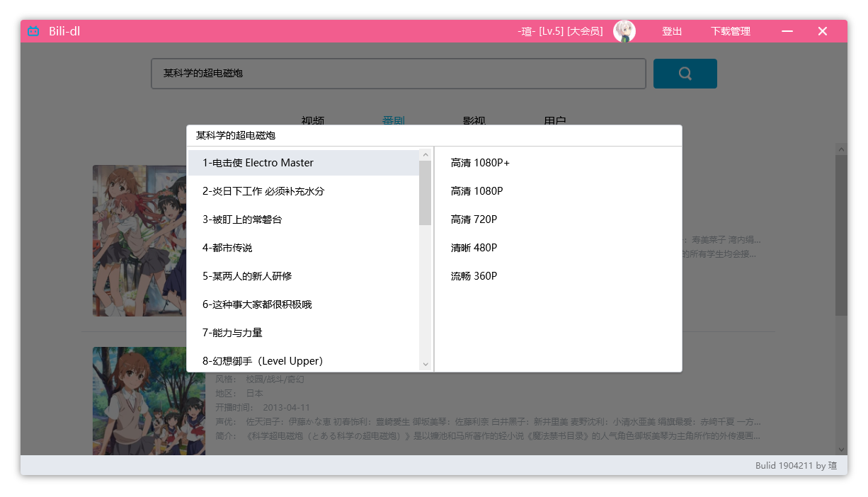Open 下载管理 download manager
868x497 pixels.
point(731,31)
